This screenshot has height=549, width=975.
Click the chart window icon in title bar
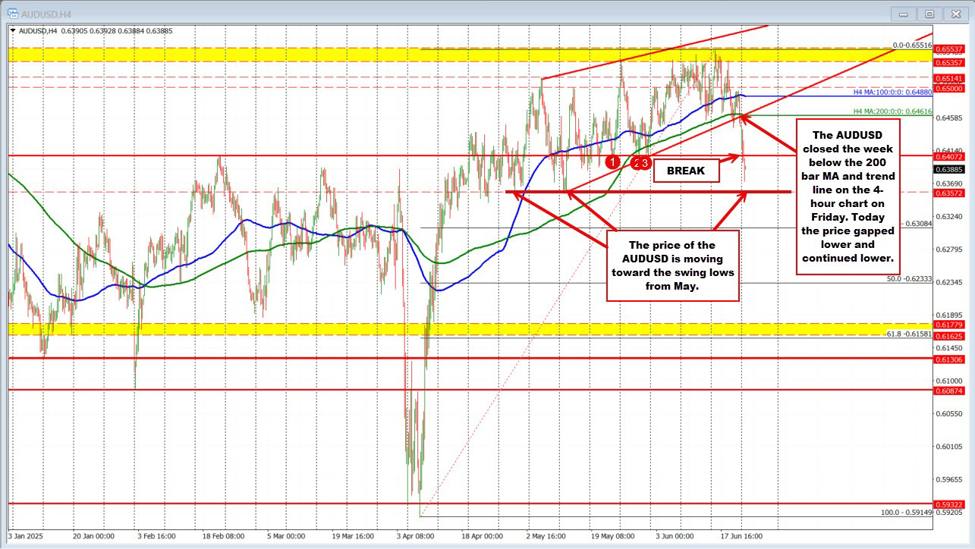(10, 13)
